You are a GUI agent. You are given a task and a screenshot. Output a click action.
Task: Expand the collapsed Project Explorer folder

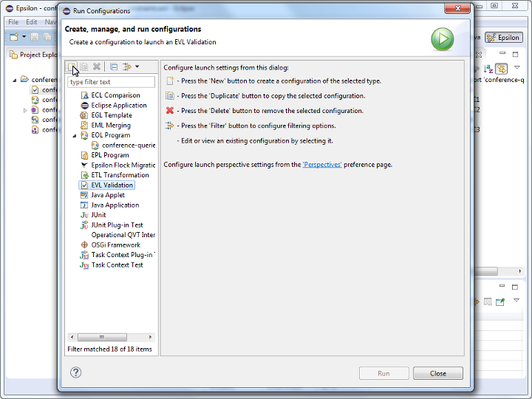click(25, 110)
